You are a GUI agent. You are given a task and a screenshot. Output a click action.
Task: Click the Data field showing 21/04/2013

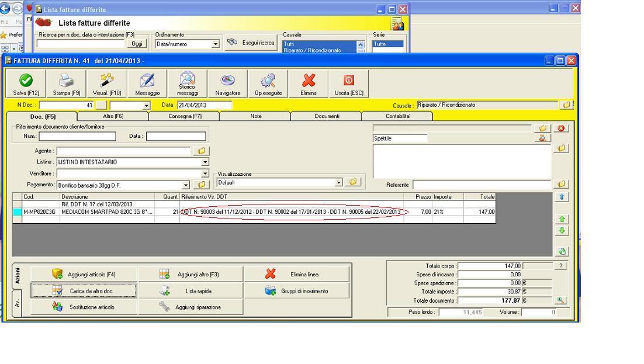coord(205,105)
